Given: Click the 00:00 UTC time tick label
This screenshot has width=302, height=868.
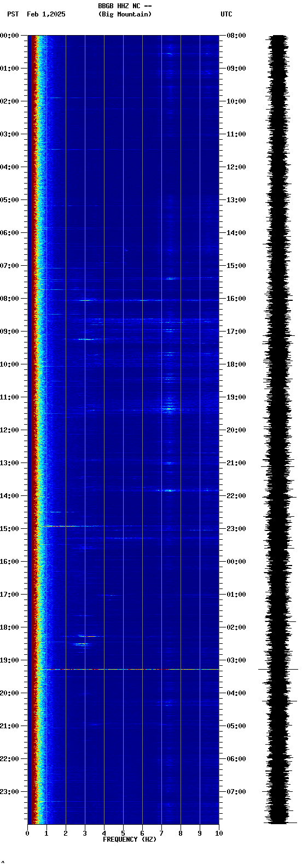Looking at the screenshot, I should point(236,562).
